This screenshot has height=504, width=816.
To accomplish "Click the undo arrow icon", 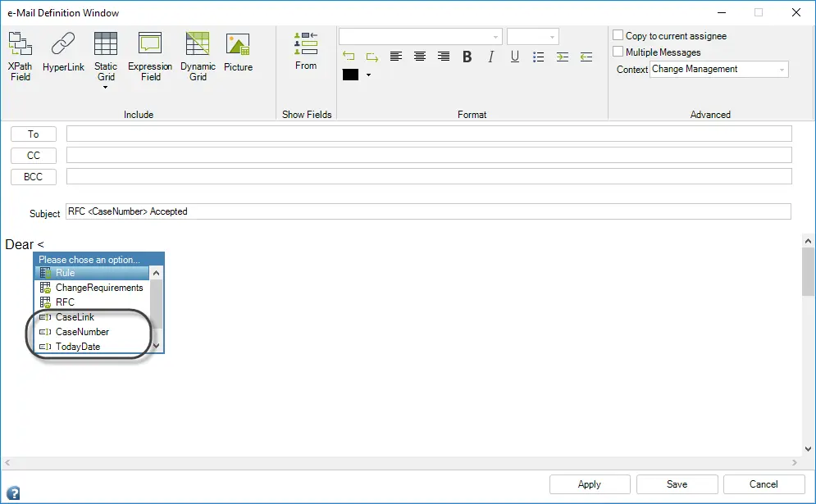I will pyautogui.click(x=349, y=57).
